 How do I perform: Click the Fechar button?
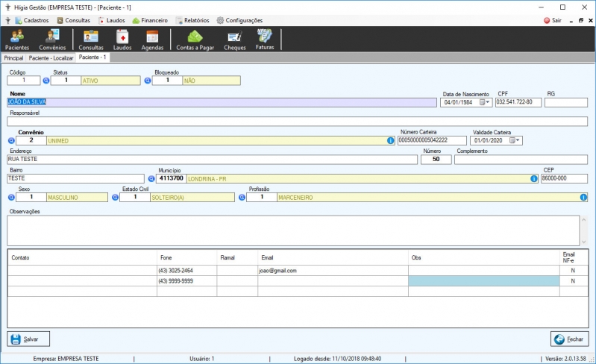pos(569,339)
